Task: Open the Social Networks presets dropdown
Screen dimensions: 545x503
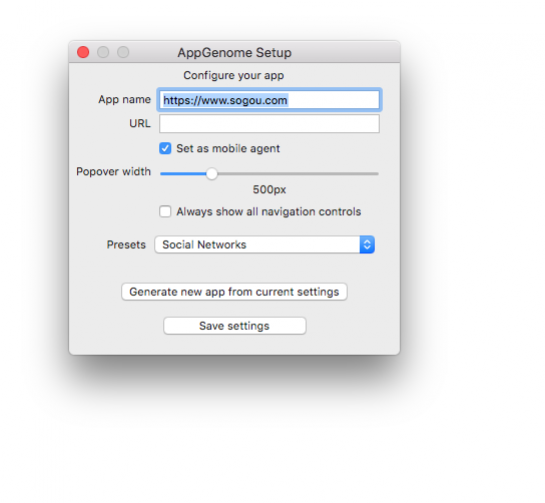Action: pyautogui.click(x=265, y=244)
